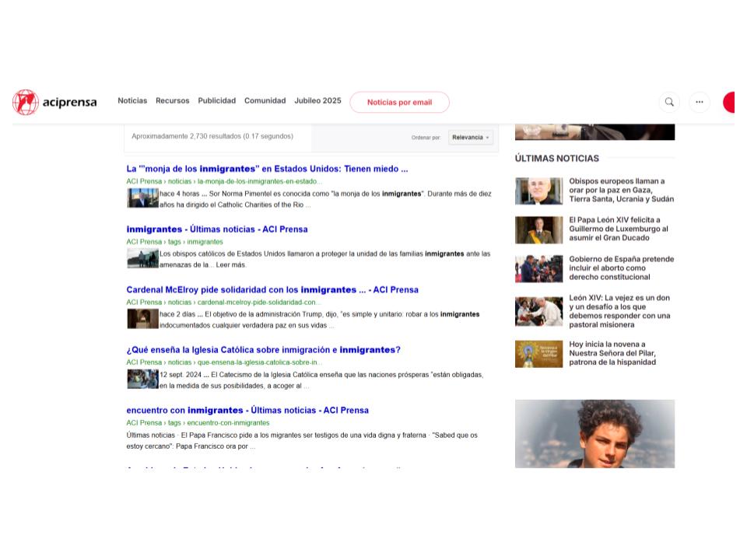This screenshot has width=747, height=560.
Task: Open "encuentro con inmigrantes" result link
Action: (247, 411)
